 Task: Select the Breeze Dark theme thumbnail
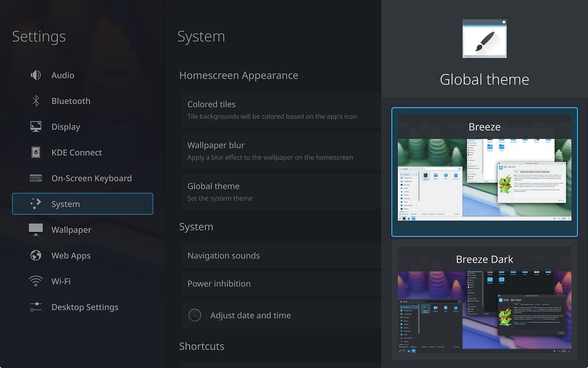[x=485, y=299]
